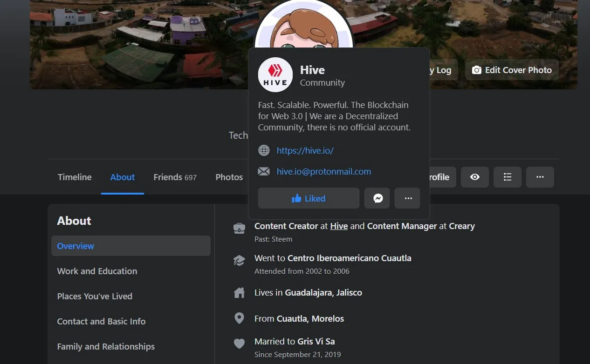Viewport: 590px width, 364px height.
Task: Click the Creary workplace link
Action: [x=462, y=226]
